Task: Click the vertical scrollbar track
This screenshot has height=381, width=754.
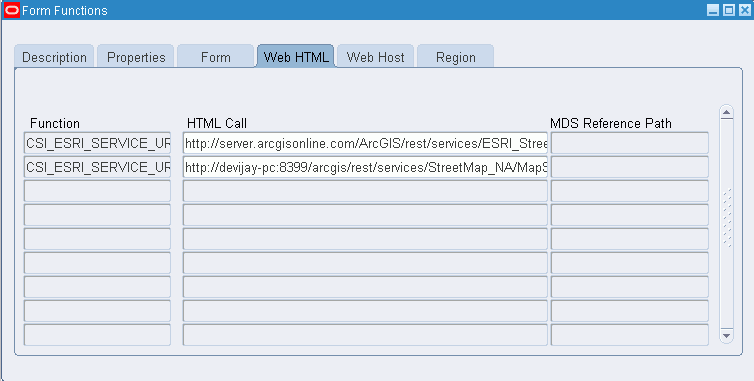Action: tap(726, 224)
